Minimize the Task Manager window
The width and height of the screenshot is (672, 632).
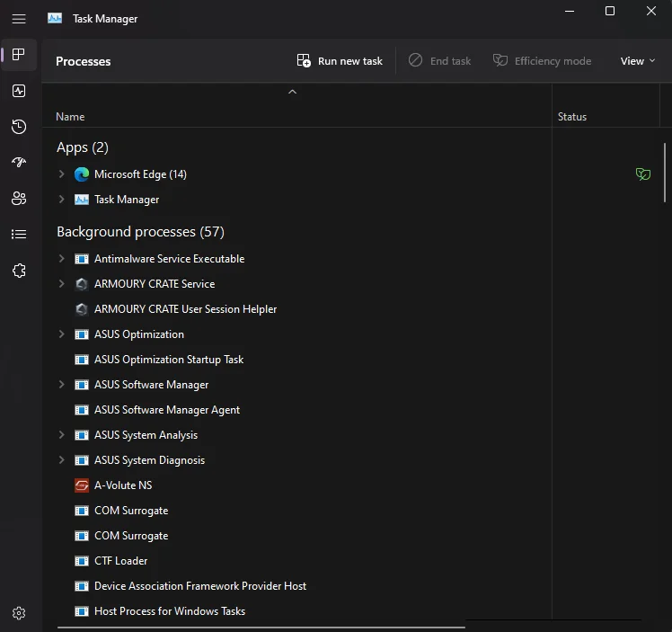pyautogui.click(x=570, y=11)
